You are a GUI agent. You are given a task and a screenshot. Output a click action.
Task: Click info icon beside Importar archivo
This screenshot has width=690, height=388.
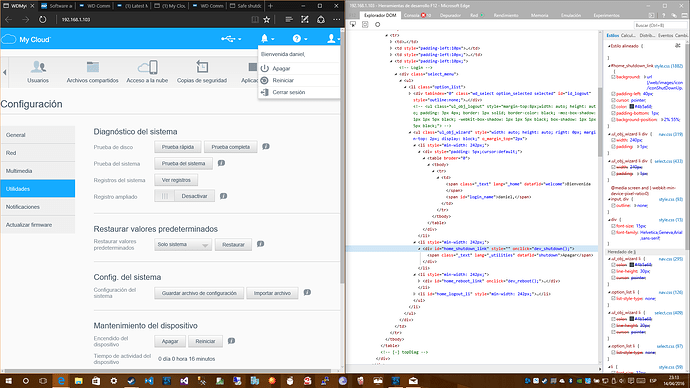[x=307, y=292]
